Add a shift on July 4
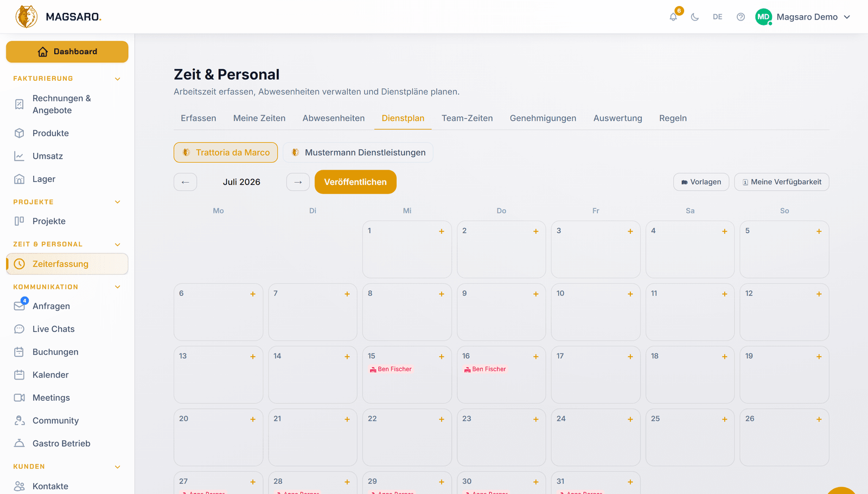The height and width of the screenshot is (494, 868). pos(725,232)
